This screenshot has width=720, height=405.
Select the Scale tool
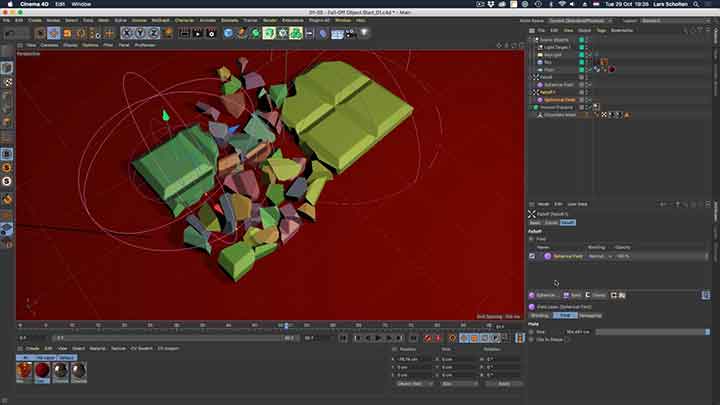[68, 34]
